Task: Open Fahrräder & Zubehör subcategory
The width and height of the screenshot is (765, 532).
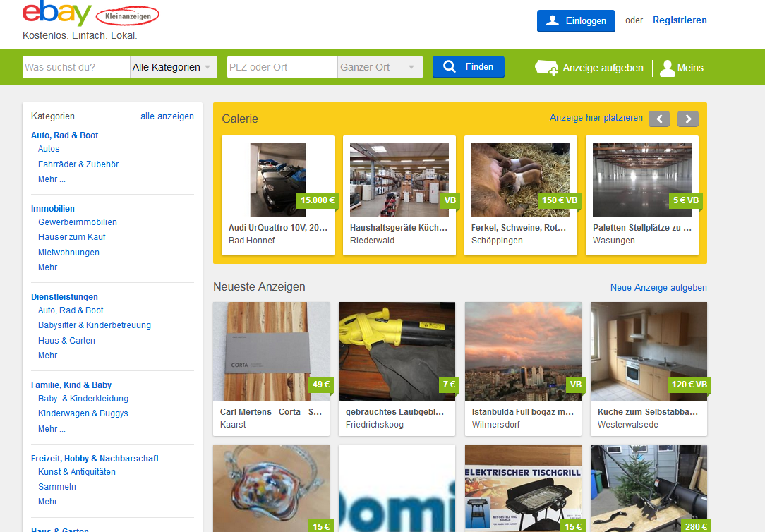Action: [78, 164]
